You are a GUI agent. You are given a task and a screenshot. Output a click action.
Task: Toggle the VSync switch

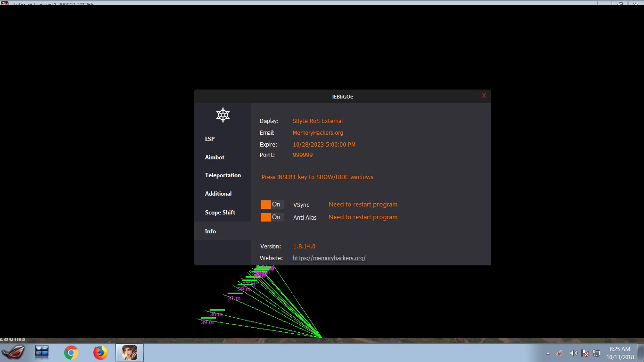pyautogui.click(x=272, y=205)
